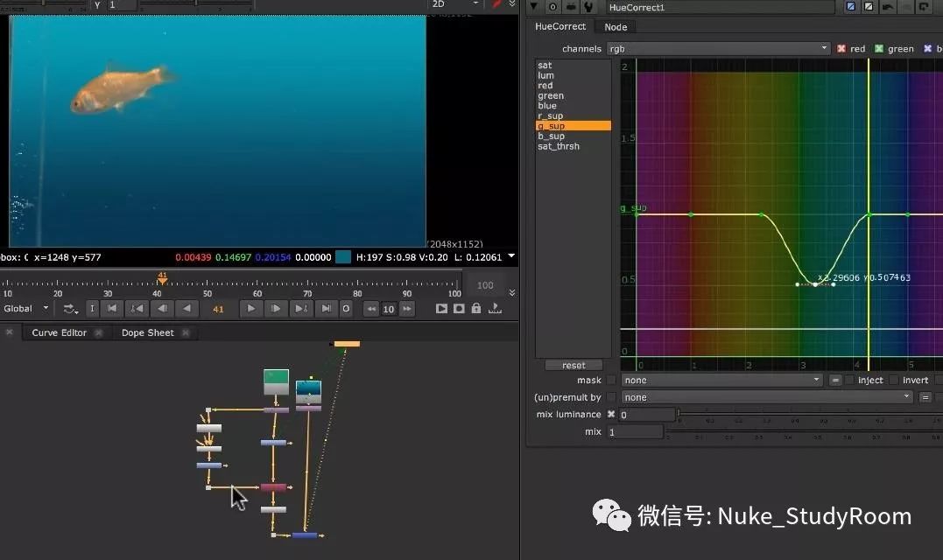Screen dimensions: 943x560
Task: Click the mix luminance slider
Action: 810,413
